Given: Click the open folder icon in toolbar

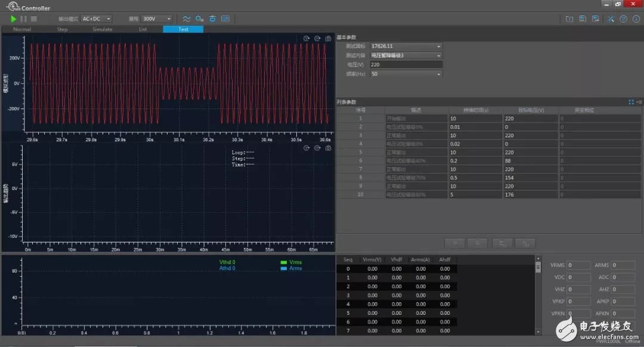Looking at the screenshot, I should [569, 19].
